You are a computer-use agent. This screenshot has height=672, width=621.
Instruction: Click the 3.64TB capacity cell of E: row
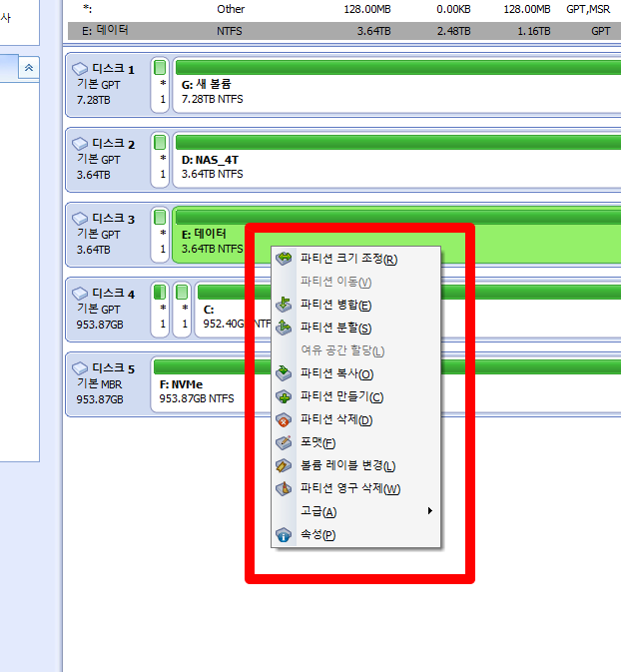pos(373,31)
